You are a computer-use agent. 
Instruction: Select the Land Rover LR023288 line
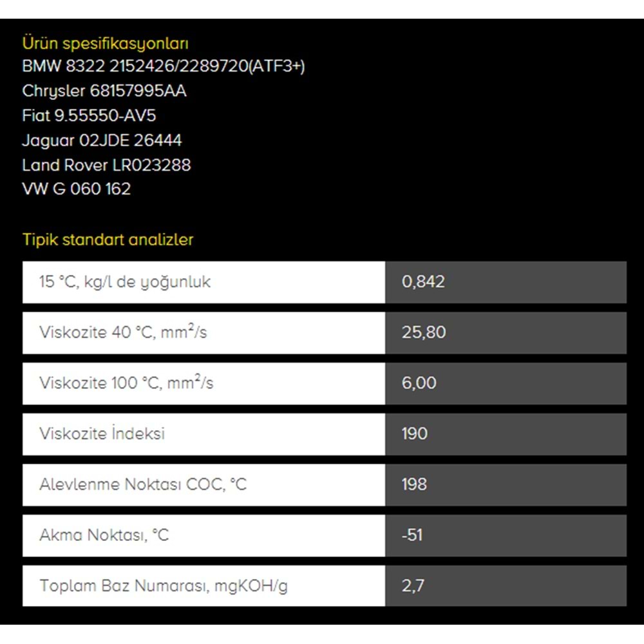pyautogui.click(x=106, y=165)
